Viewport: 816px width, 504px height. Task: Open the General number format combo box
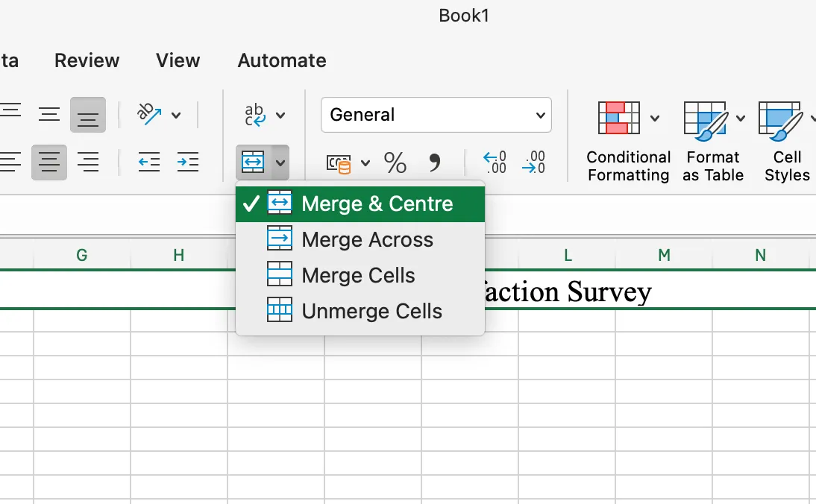pyautogui.click(x=436, y=114)
